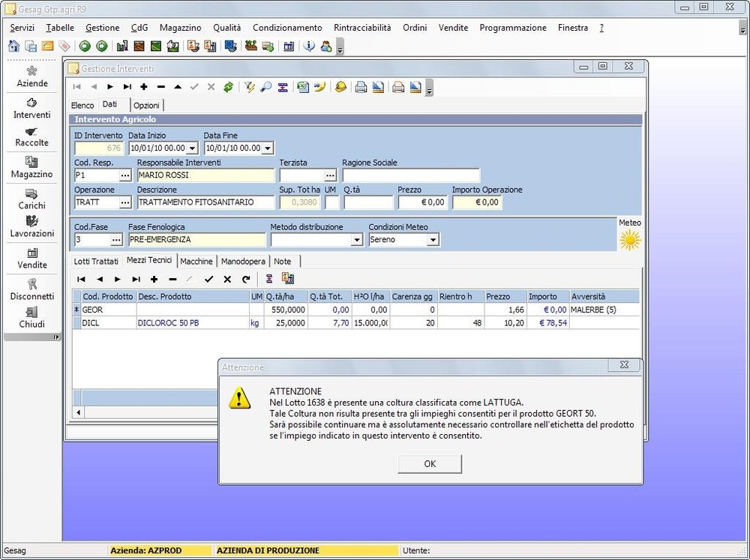Confirm the record with the checkmark in Mezzi Tecnici toolbar
The height and width of the screenshot is (560, 750).
point(208,280)
